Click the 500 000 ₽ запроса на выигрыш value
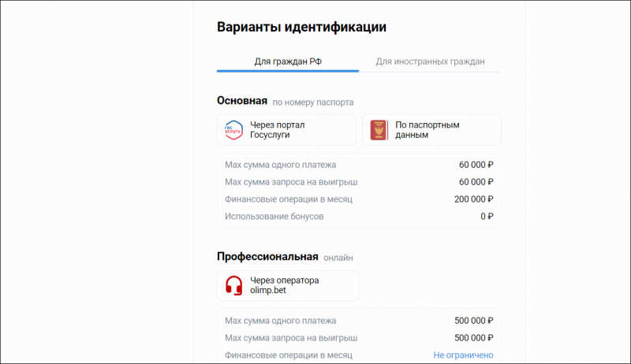This screenshot has height=364, width=631. pos(474,338)
